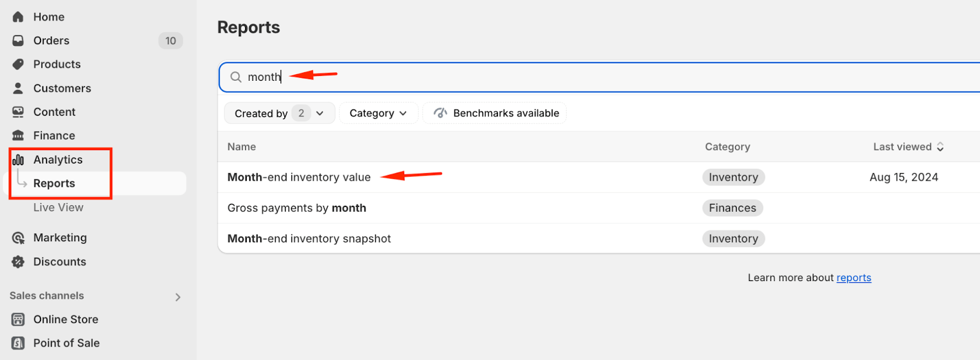Image resolution: width=980 pixels, height=360 pixels.
Task: Click the Home house icon
Action: pyautogui.click(x=18, y=17)
